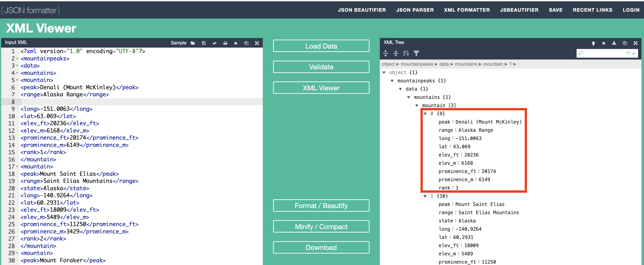Copy Input XML using the copy icon
This screenshot has width=644, height=265.
pos(246,43)
